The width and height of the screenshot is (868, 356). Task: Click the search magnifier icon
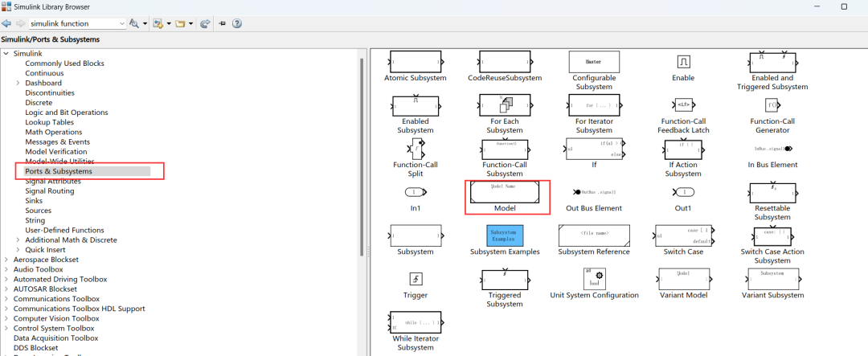point(134,24)
